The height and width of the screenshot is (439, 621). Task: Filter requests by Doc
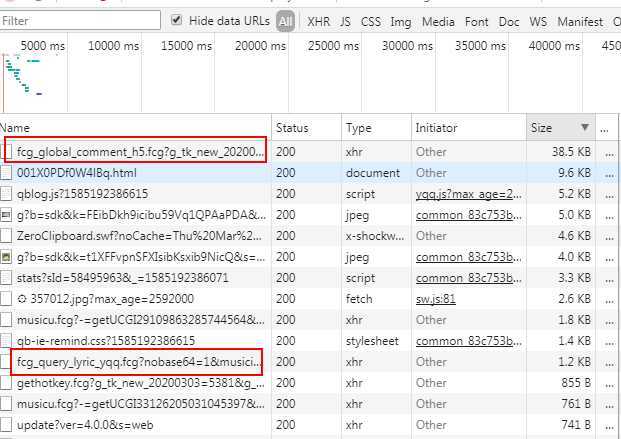tap(509, 21)
